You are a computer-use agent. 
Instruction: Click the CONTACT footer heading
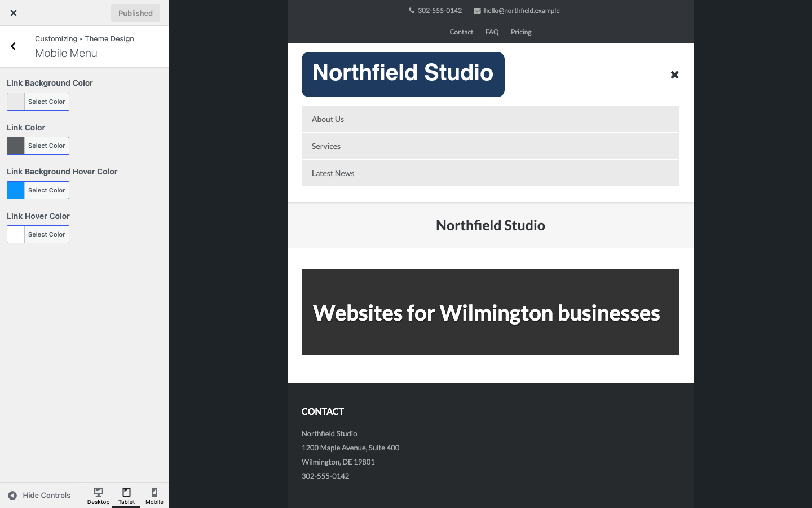coord(323,411)
